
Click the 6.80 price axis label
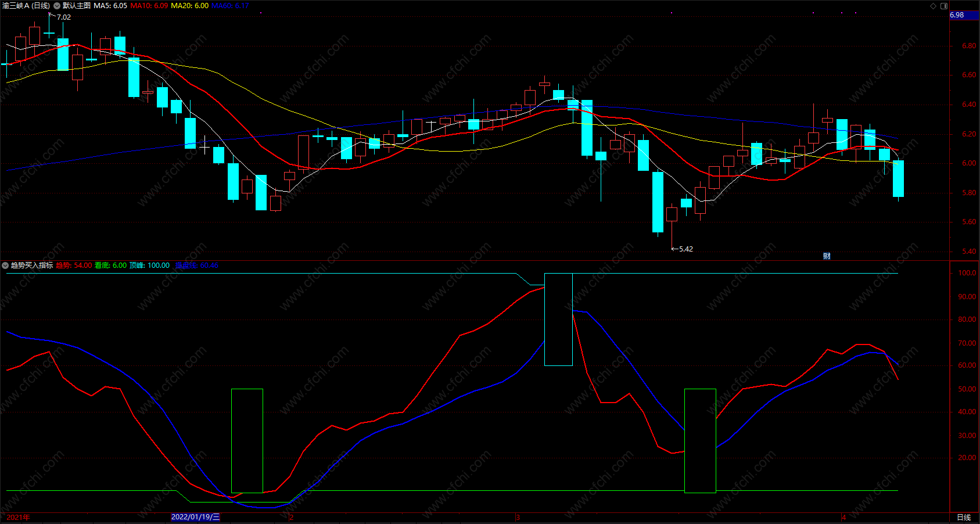click(x=969, y=46)
